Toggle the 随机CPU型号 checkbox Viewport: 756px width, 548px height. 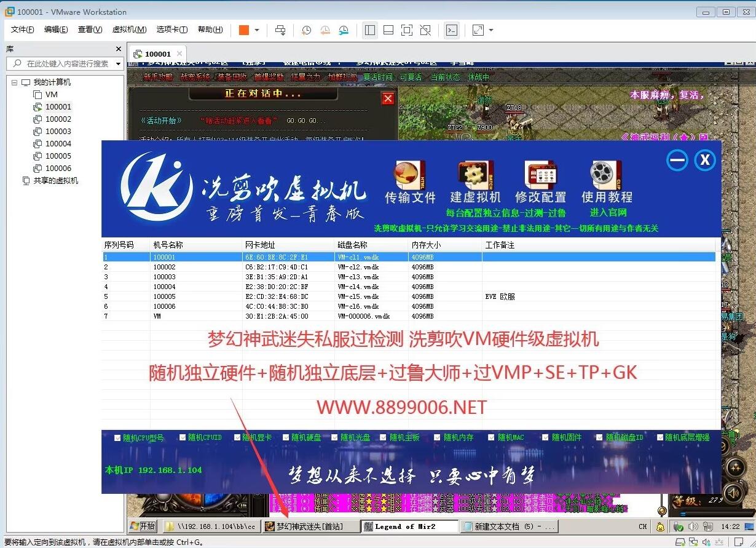pos(117,438)
